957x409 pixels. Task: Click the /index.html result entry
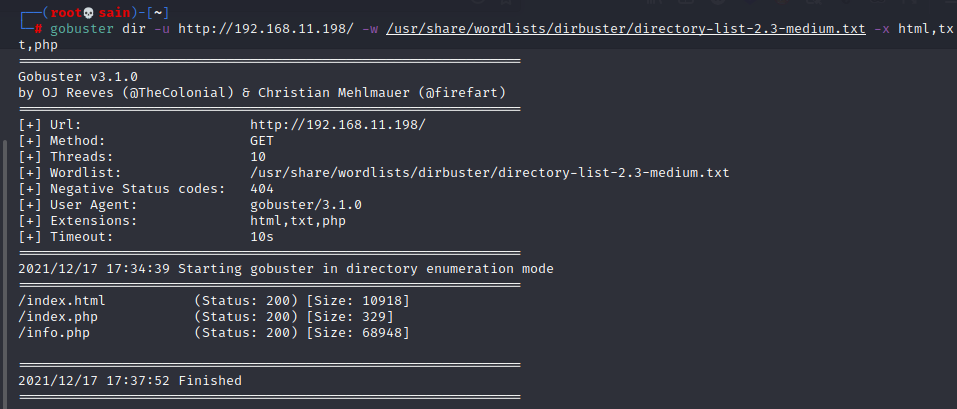(62, 300)
